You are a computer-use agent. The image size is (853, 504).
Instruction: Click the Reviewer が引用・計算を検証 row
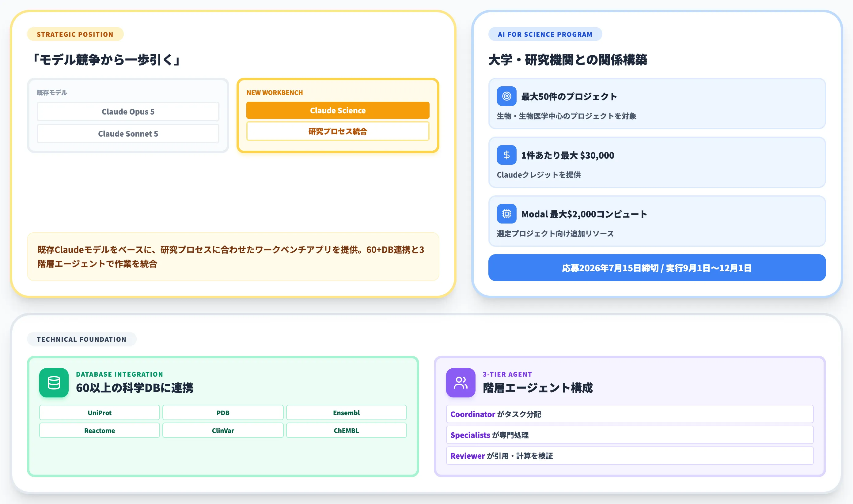(x=629, y=455)
